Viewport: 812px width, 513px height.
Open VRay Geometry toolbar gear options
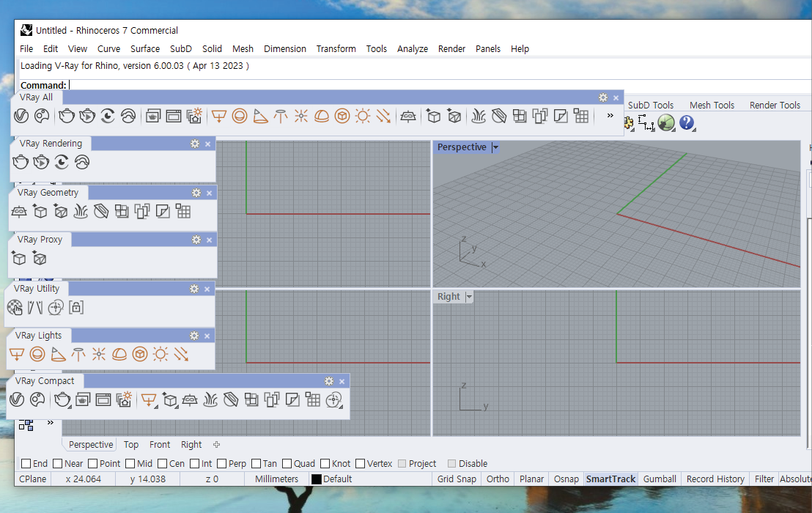(x=196, y=193)
